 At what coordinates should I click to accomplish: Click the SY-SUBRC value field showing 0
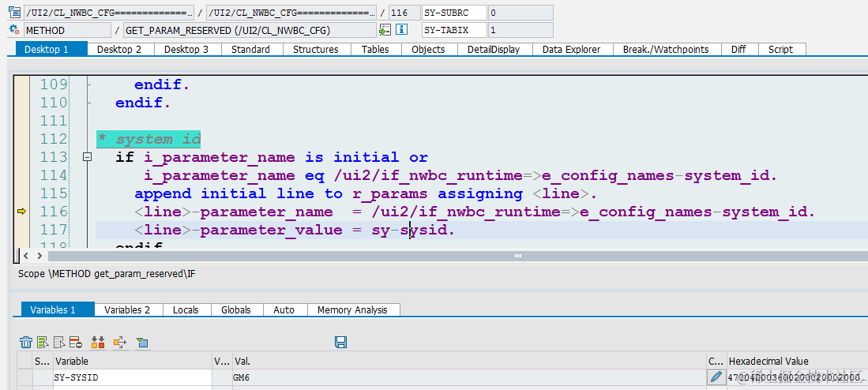coord(520,12)
